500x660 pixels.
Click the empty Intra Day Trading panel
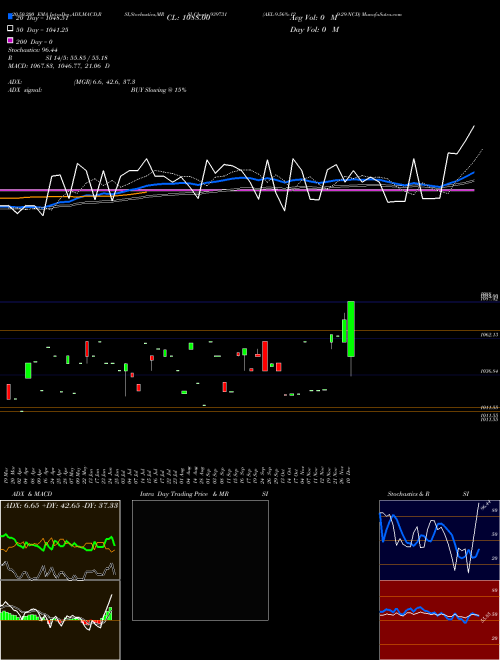tap(200, 560)
